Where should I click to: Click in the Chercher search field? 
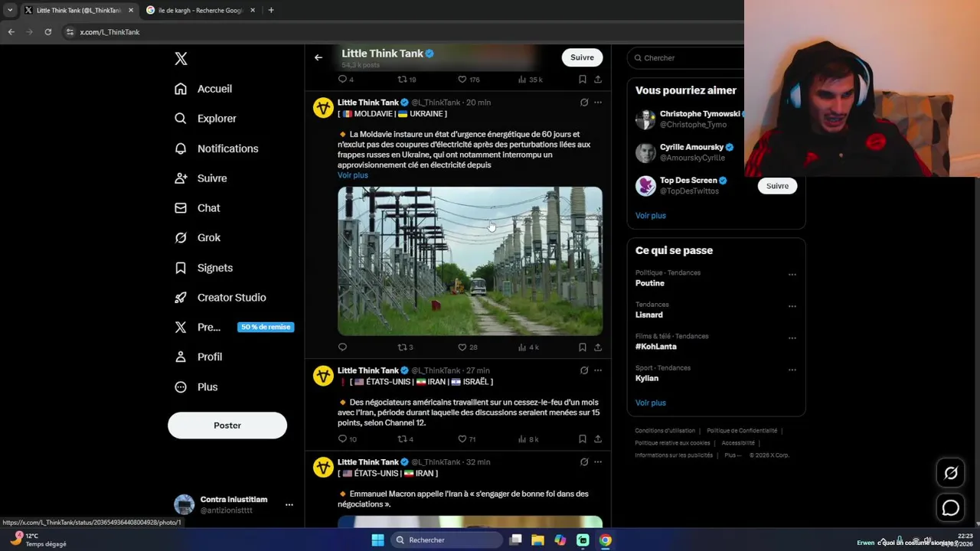689,58
